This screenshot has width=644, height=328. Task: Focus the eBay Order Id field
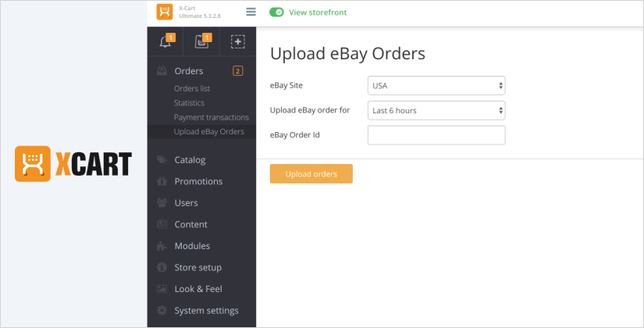(436, 135)
